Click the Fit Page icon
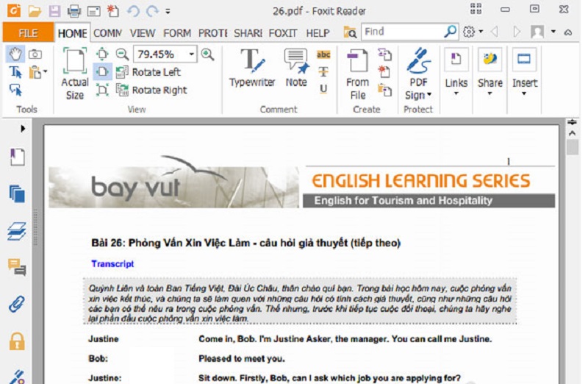This screenshot has width=588, height=384. click(102, 54)
